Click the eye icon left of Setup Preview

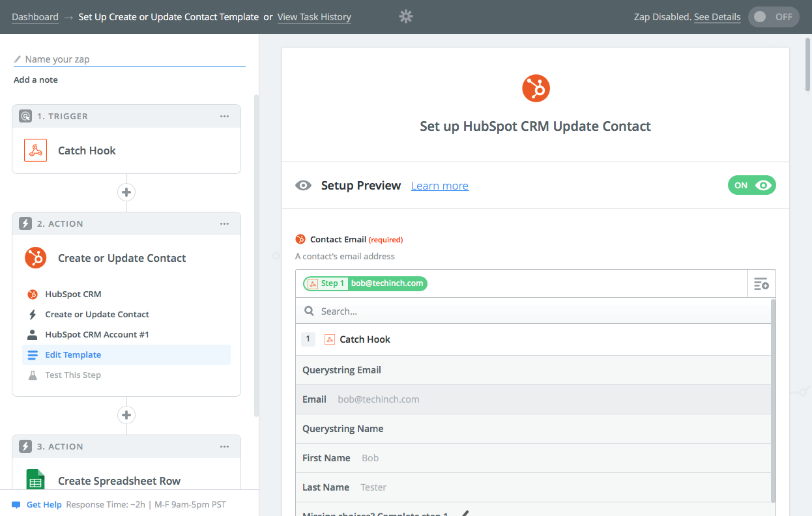(303, 186)
